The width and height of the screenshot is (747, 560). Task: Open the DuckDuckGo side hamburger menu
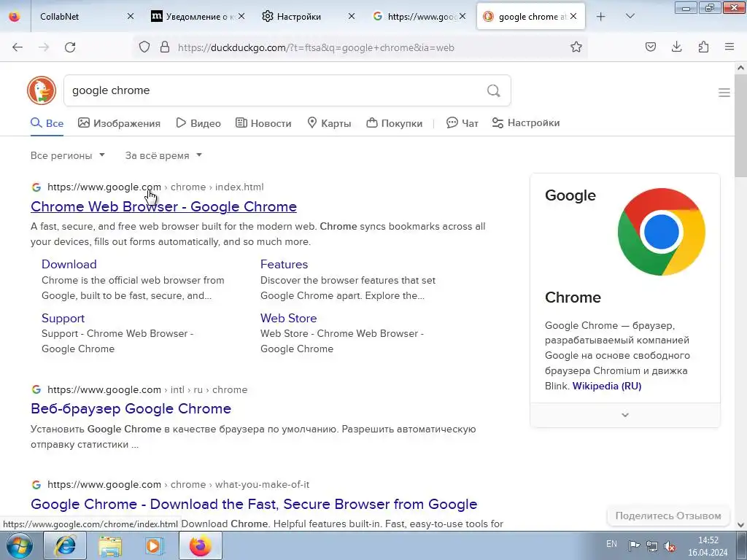click(724, 93)
